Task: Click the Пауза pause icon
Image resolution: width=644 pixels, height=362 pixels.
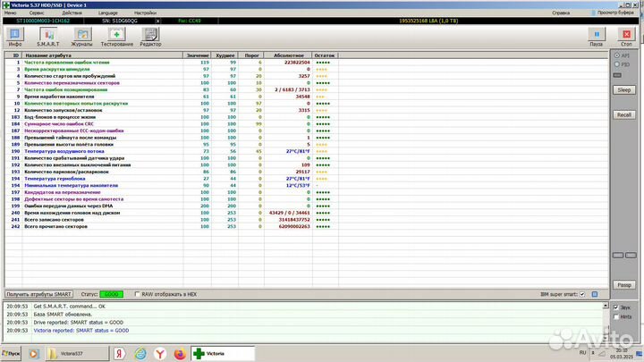Action: [x=597, y=36]
